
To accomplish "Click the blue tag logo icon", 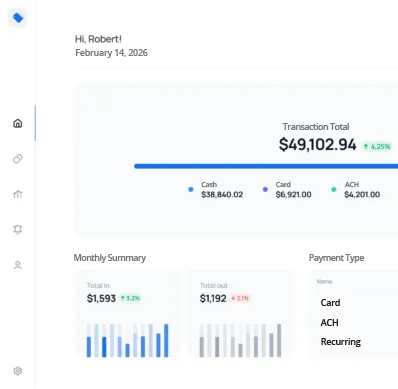I will [18, 18].
